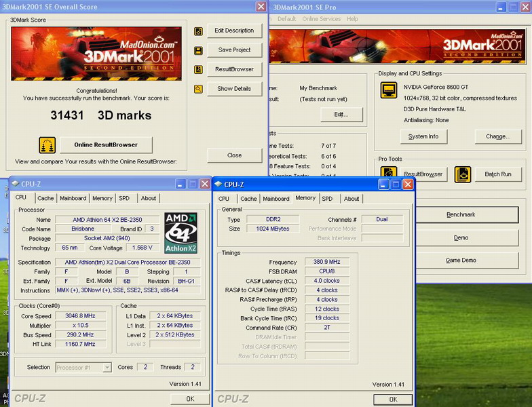Close the Overall Score dialog via Close button
The height and width of the screenshot is (407, 532).
tap(235, 155)
